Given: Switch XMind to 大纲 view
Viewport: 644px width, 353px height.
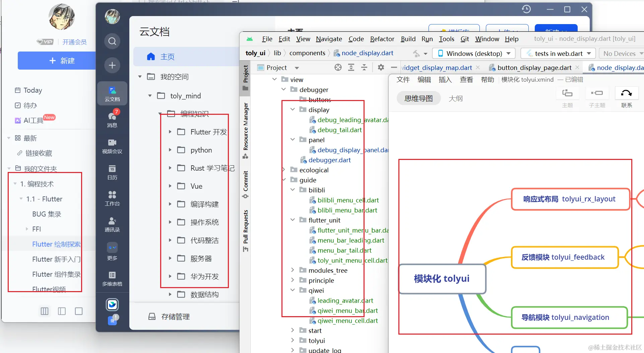Looking at the screenshot, I should [x=456, y=98].
